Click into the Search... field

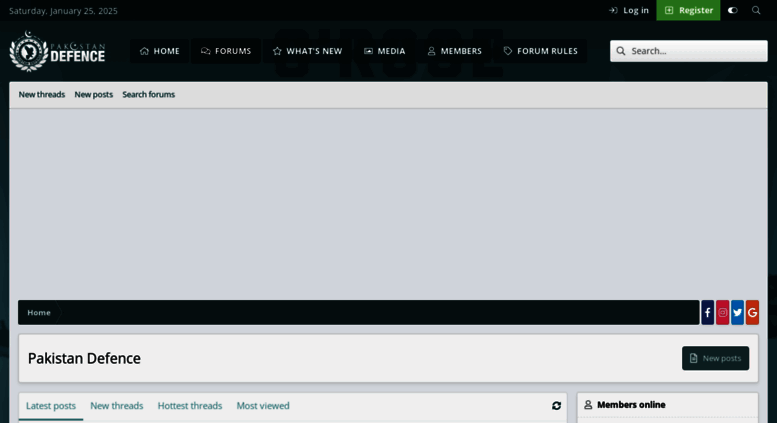(x=689, y=51)
